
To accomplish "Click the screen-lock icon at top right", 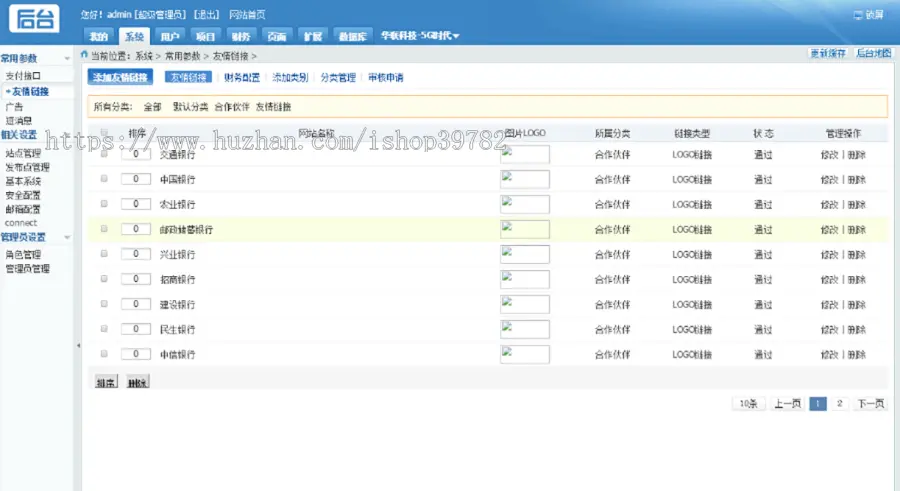I will [x=858, y=15].
